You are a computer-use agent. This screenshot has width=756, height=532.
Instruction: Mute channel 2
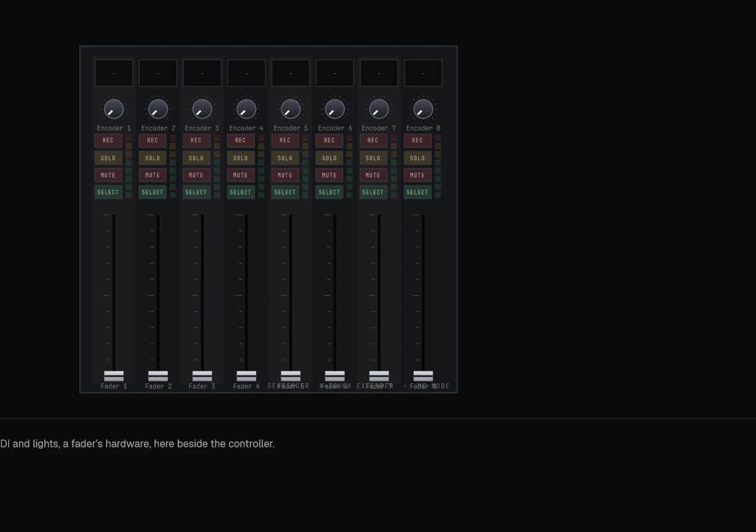point(153,175)
